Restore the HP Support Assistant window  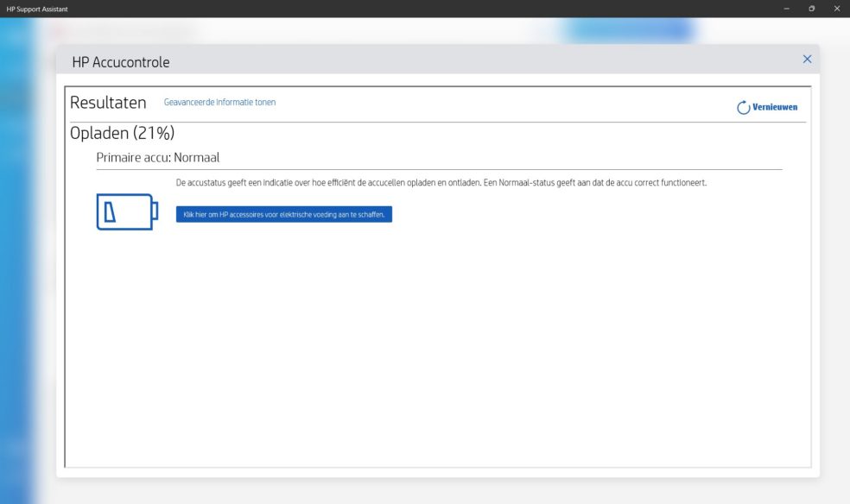tap(811, 9)
